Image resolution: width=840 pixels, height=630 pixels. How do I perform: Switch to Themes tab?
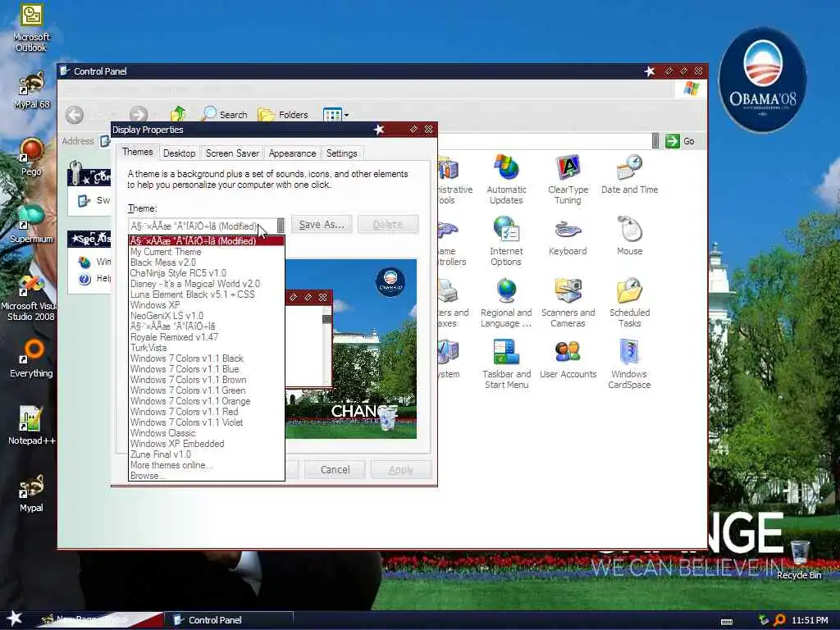(138, 152)
